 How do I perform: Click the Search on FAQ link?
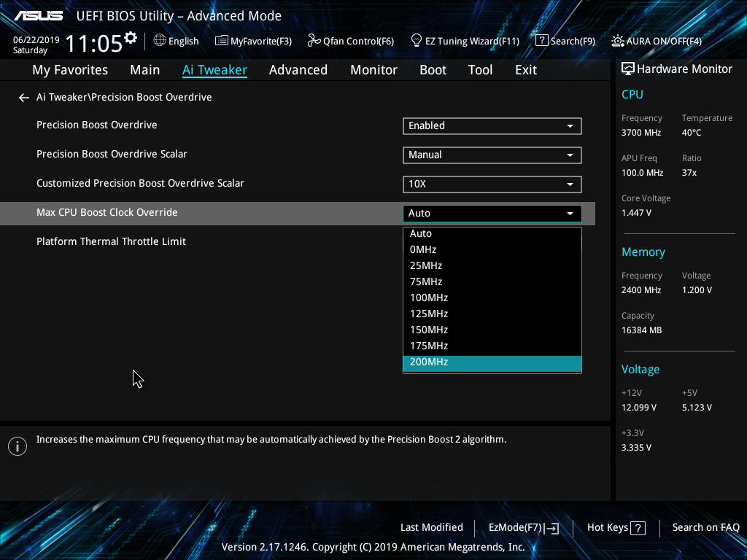[x=705, y=528]
